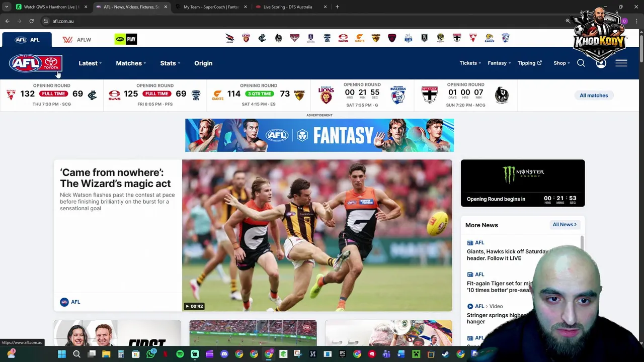Open the Fremantle Dockers logo
Screen dimensions: 644x362
coord(310,38)
